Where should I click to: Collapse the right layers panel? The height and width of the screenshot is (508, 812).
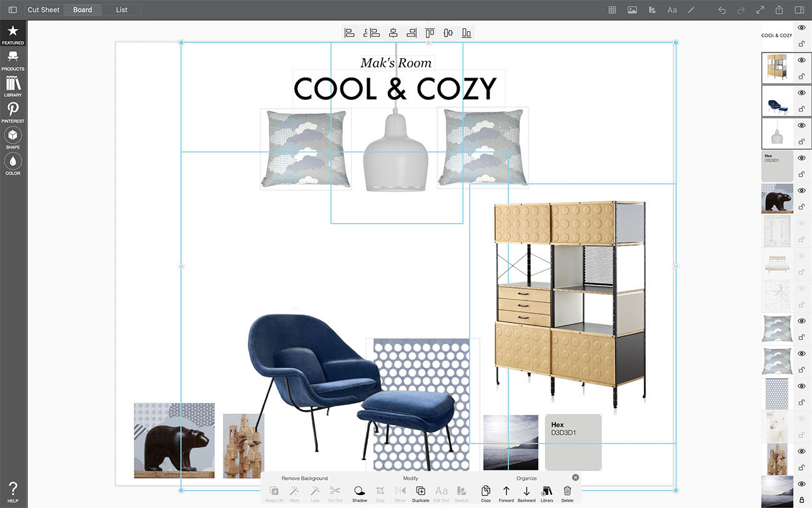pyautogui.click(x=799, y=10)
